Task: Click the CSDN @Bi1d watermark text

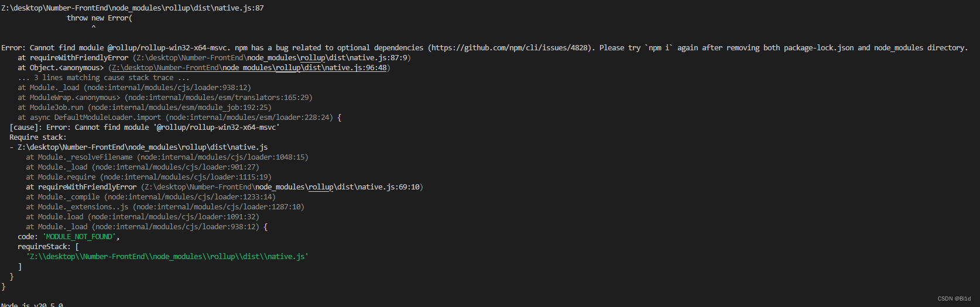Action: 954,299
